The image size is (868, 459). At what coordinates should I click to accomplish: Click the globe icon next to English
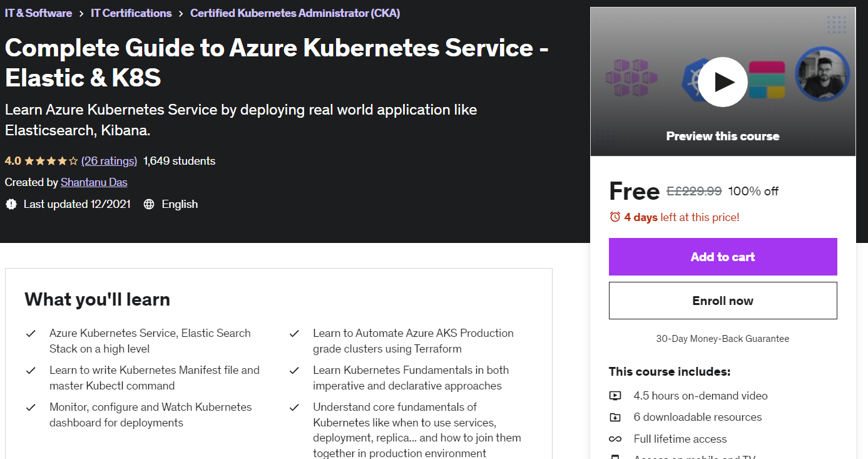[x=149, y=204]
